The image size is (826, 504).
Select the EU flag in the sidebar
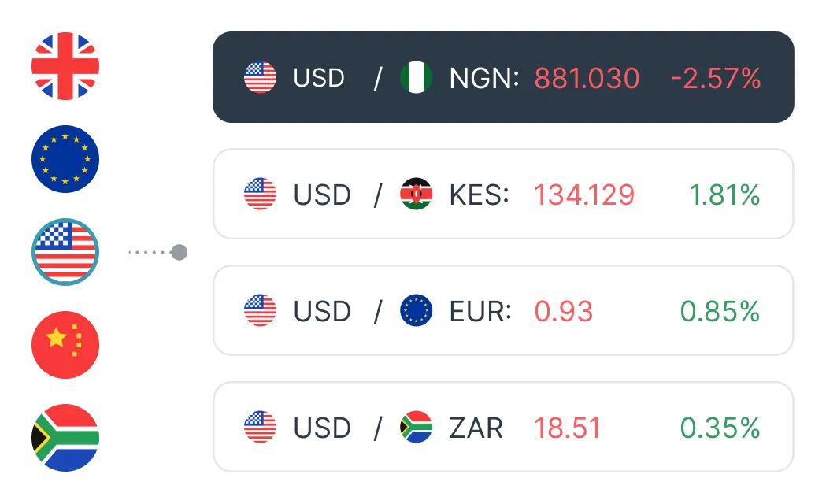point(65,158)
